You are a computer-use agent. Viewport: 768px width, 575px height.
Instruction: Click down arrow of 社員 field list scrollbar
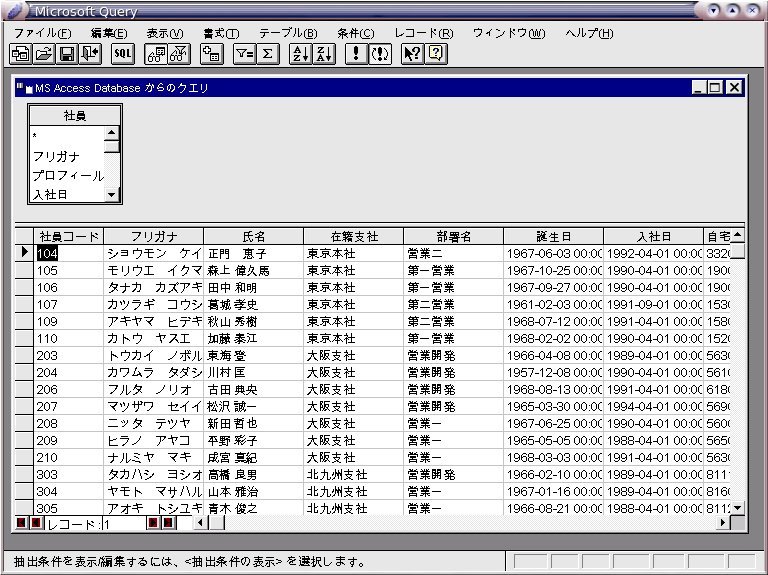click(x=112, y=195)
